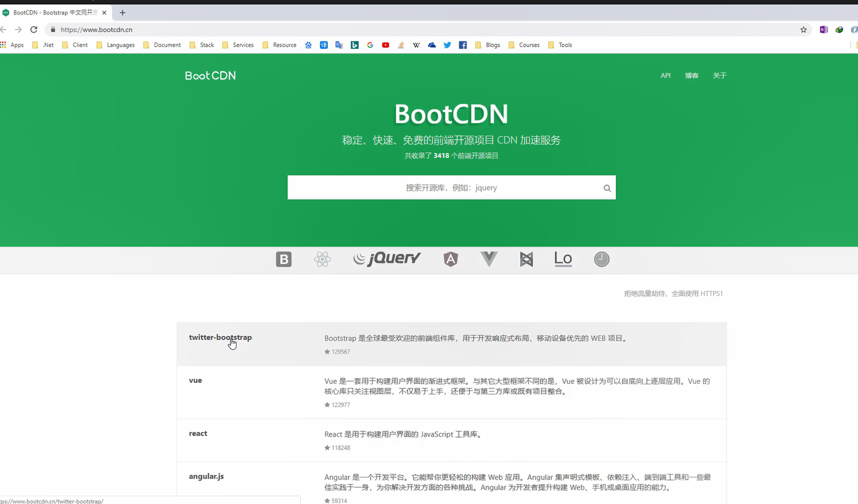
Task: Expand the Tools bookmark folder
Action: (560, 45)
